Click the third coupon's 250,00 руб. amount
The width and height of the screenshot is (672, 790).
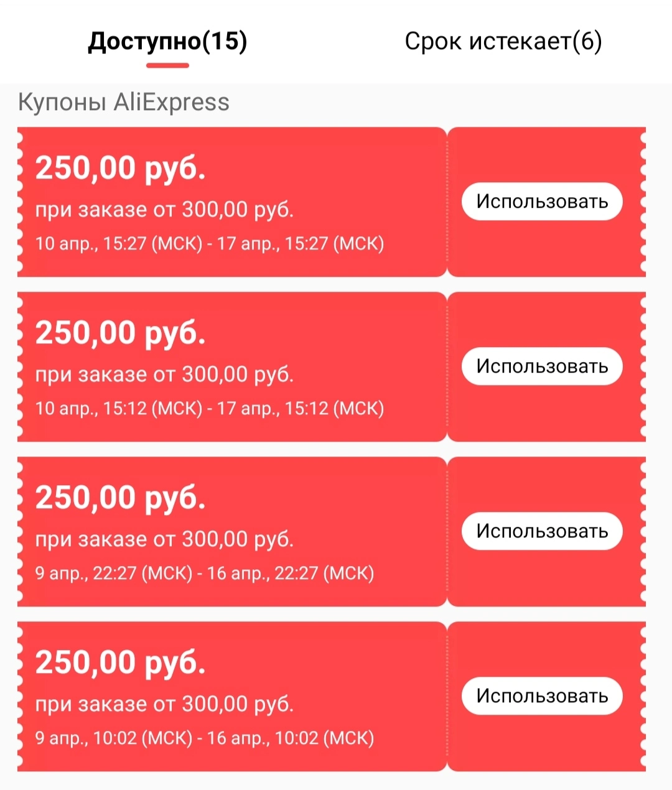120,498
